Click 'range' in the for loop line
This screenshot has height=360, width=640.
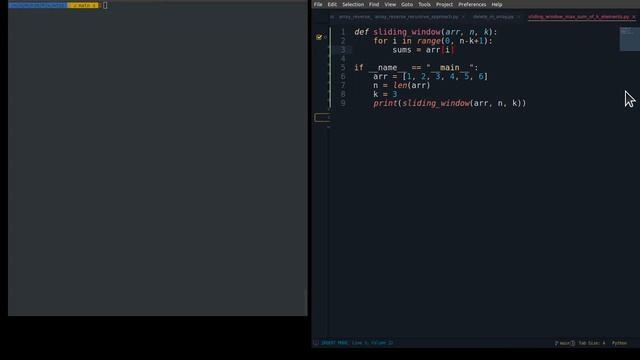(429, 41)
